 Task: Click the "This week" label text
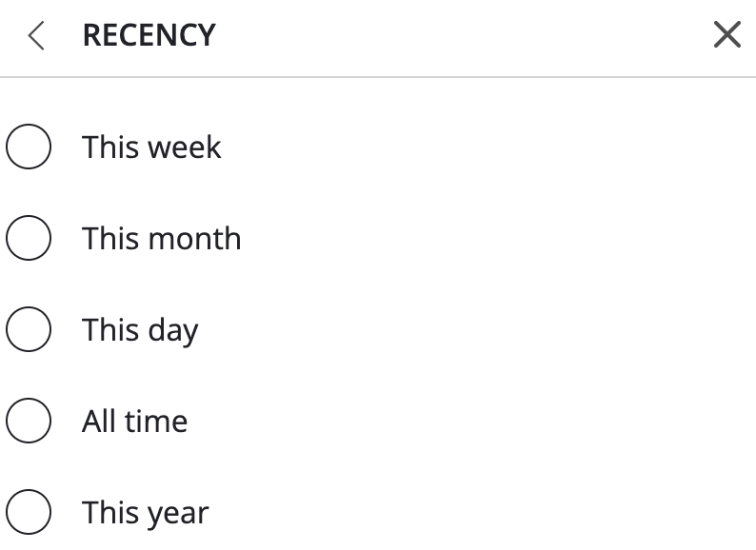151,147
